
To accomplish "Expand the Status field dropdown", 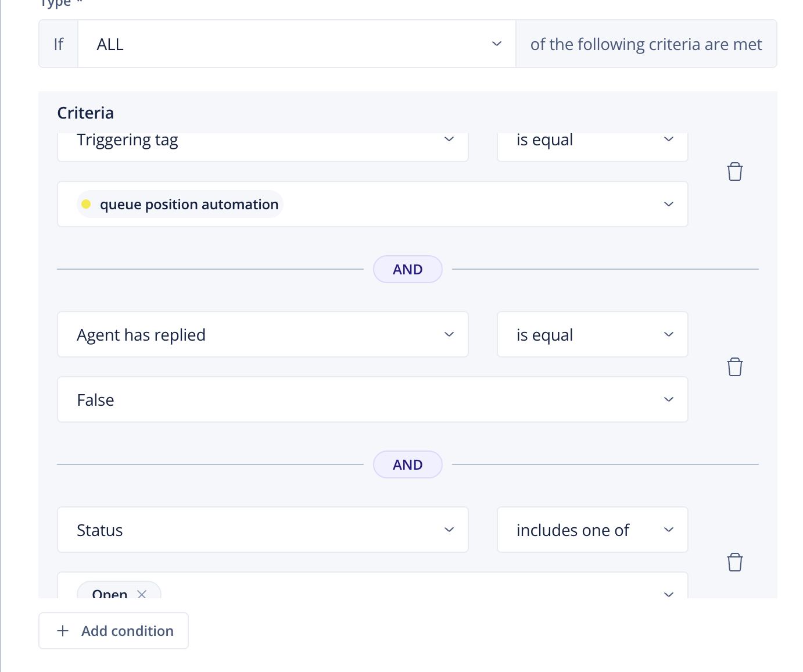I will [449, 530].
